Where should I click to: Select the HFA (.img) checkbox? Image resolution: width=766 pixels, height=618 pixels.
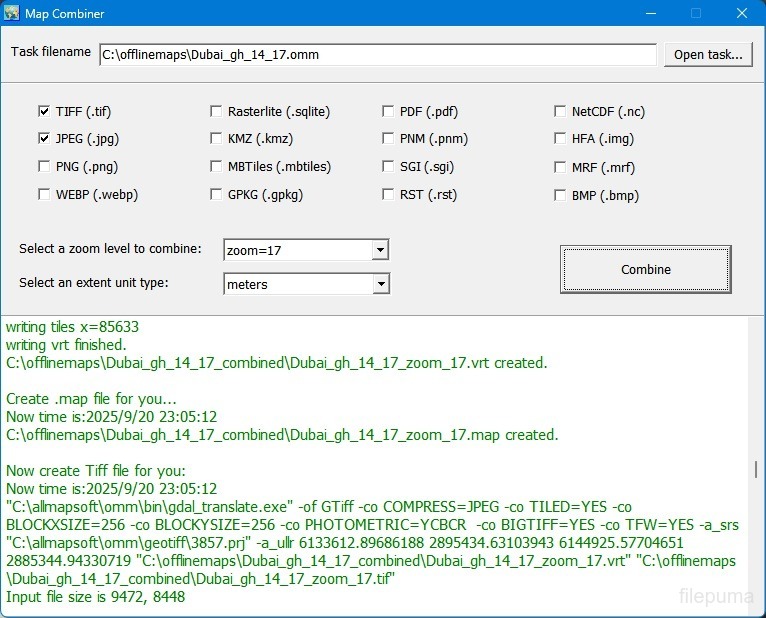(x=560, y=139)
